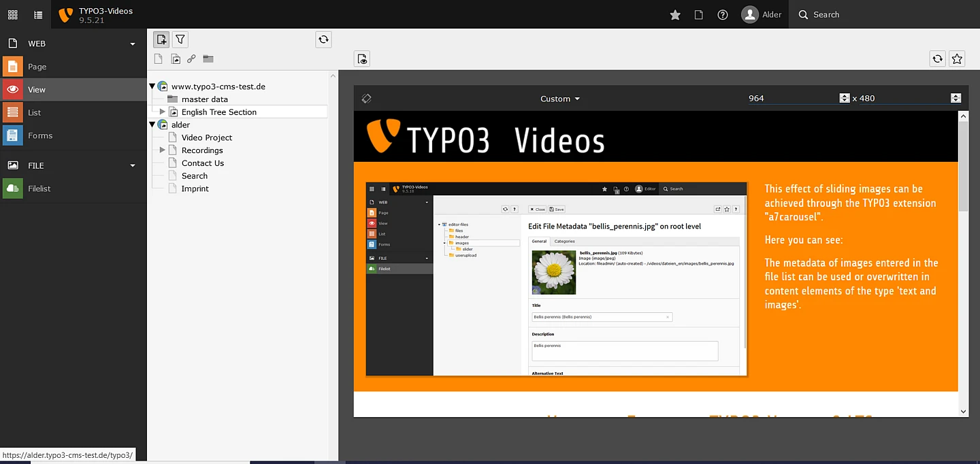The width and height of the screenshot is (980, 464).
Task: Open the help question mark icon
Action: pos(723,14)
